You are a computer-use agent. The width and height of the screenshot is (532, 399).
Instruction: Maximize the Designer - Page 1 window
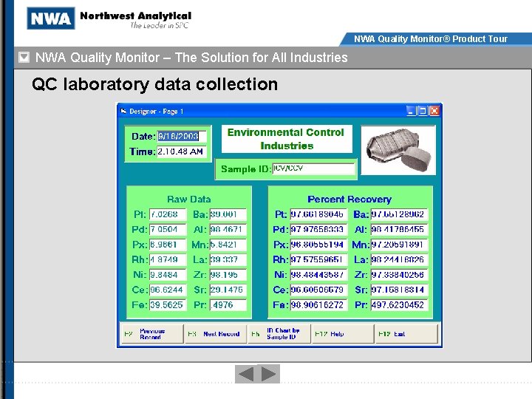click(423, 111)
